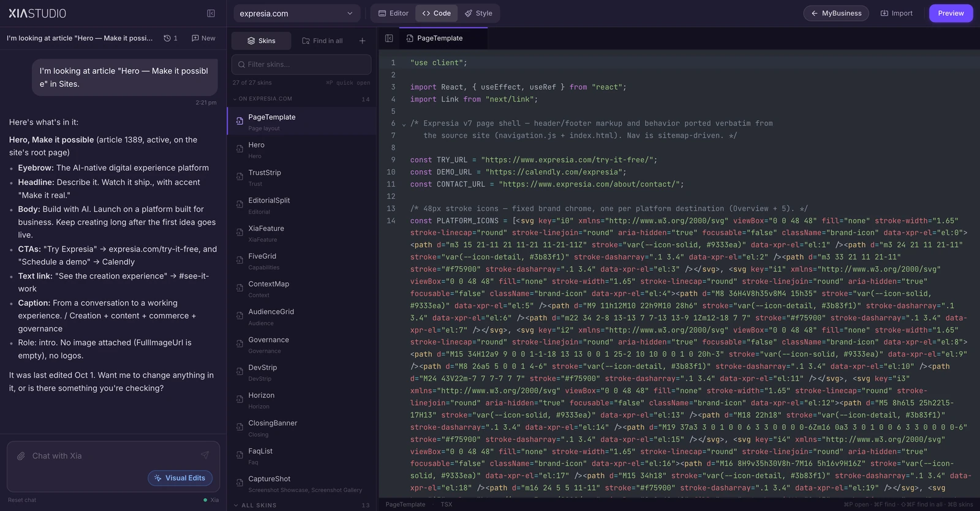The height and width of the screenshot is (511, 980).
Task: Click the 'use client' directive line
Action: coord(439,62)
